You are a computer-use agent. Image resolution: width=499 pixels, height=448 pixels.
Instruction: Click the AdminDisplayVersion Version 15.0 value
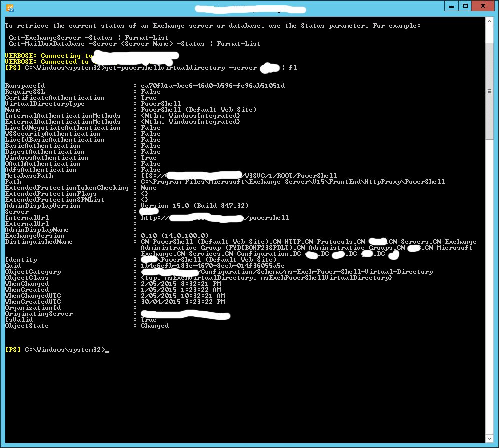pyautogui.click(x=195, y=206)
